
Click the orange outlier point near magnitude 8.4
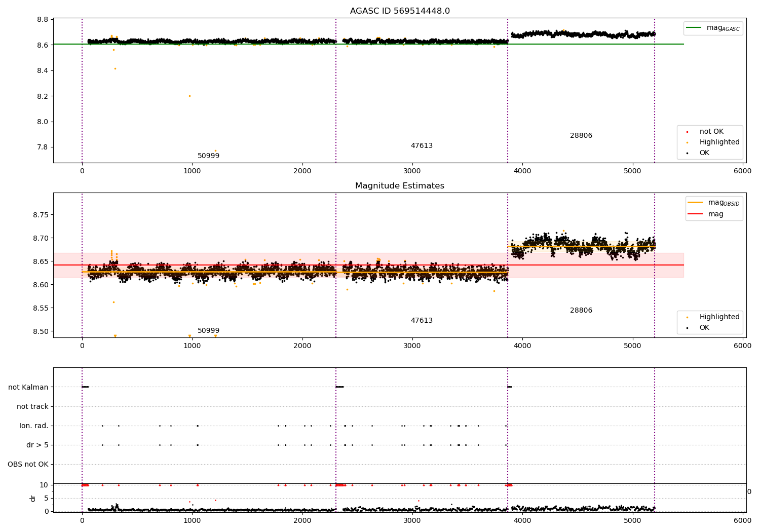pos(115,68)
